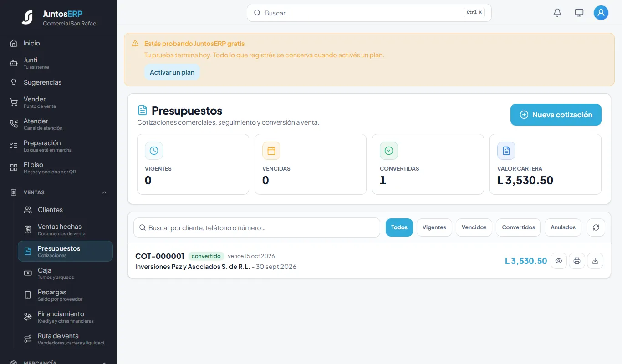Open El piso tables and orders
The image size is (622, 364).
pyautogui.click(x=58, y=167)
